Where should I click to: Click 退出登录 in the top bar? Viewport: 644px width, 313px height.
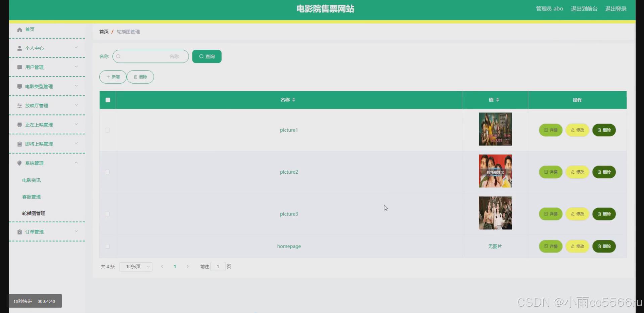click(616, 9)
